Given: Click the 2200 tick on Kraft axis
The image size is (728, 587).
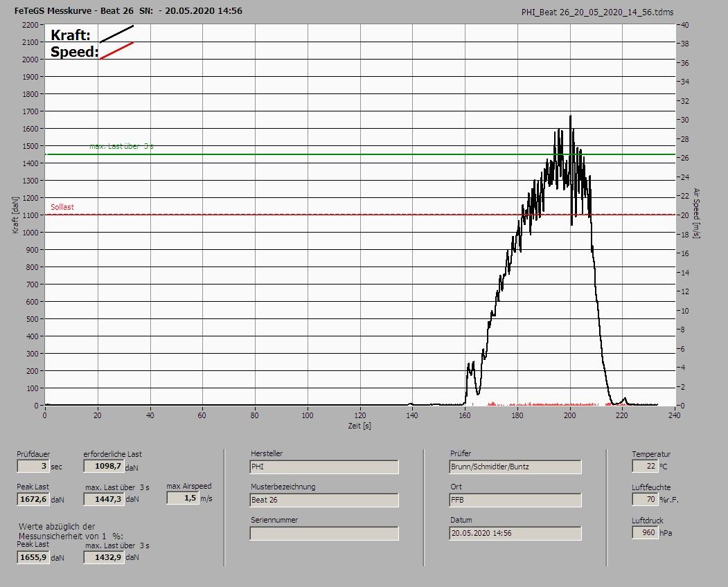Looking at the screenshot, I should pos(30,25).
